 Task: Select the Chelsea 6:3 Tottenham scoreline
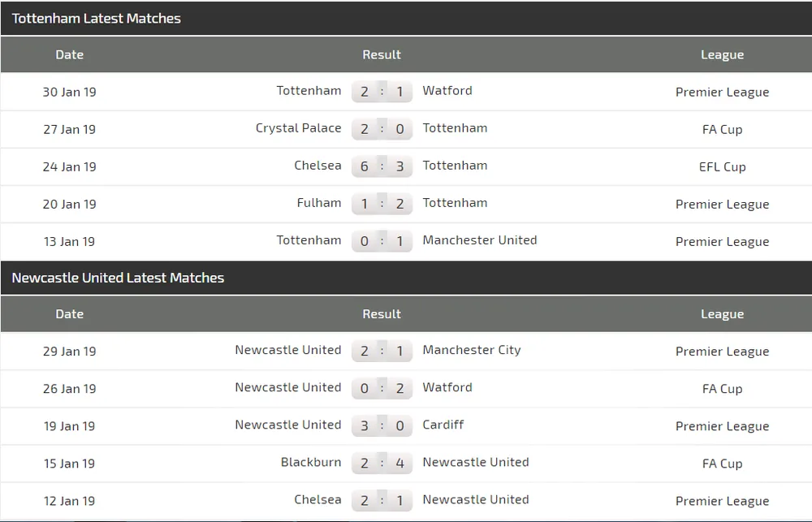coord(382,166)
